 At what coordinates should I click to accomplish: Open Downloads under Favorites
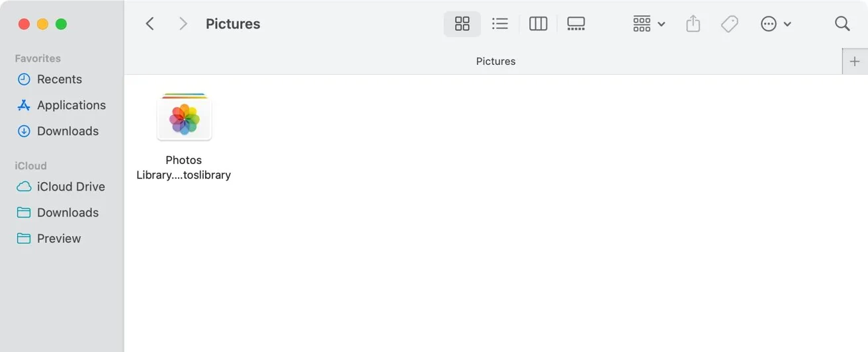click(x=67, y=131)
